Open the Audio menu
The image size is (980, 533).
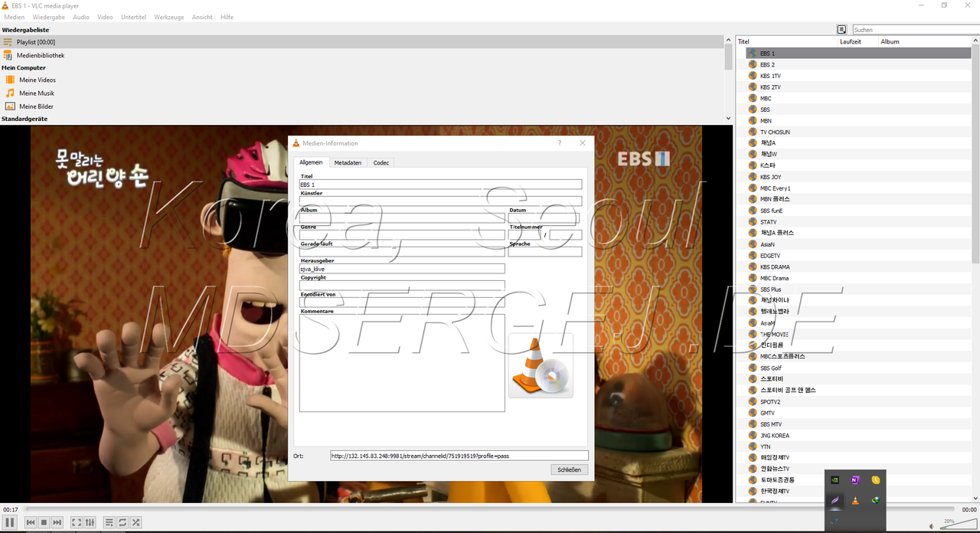(81, 17)
